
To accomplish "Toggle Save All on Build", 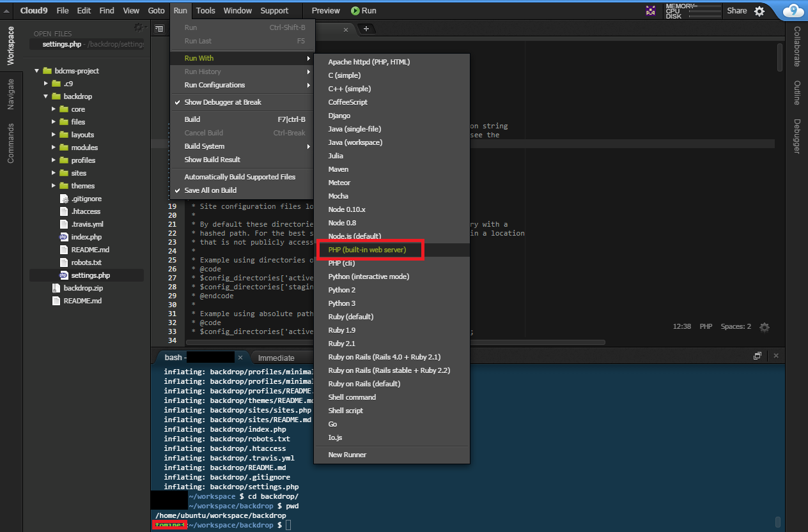I will (x=242, y=190).
